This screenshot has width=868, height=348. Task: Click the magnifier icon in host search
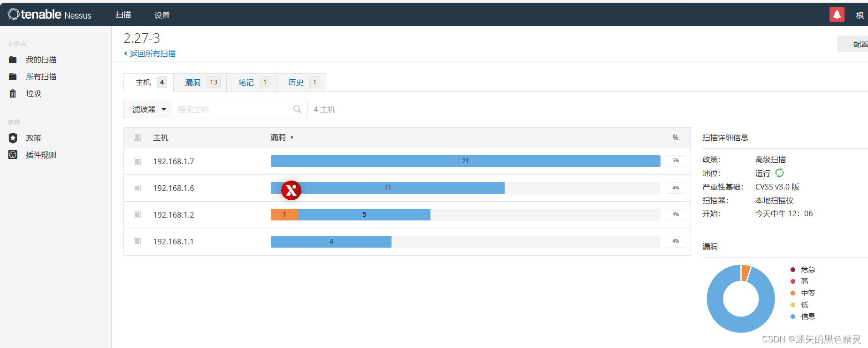point(297,109)
